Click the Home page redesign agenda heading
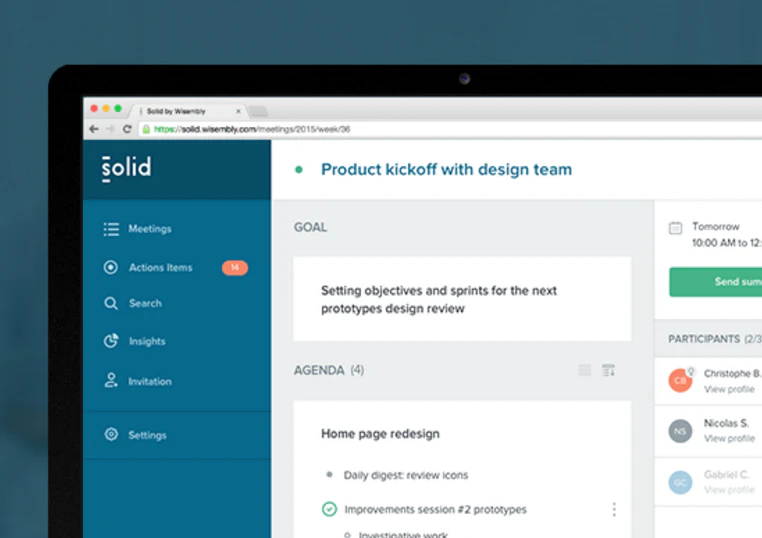This screenshot has width=762, height=538. [x=380, y=434]
